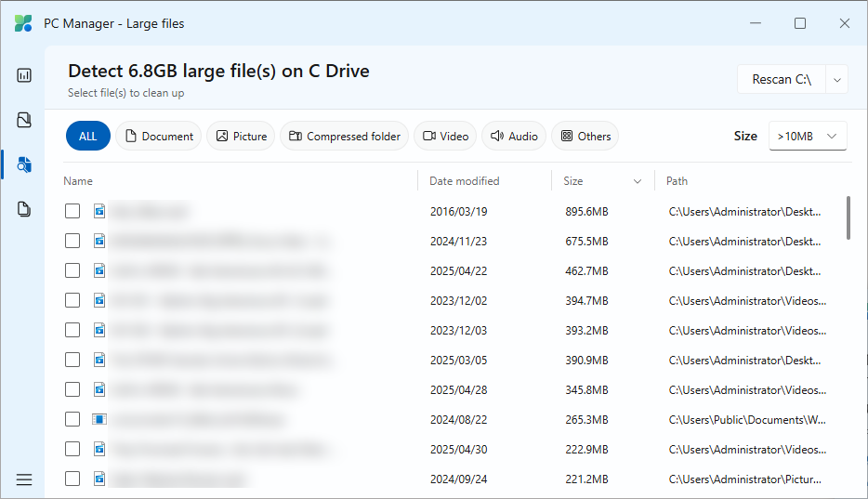Click date 2025/03/05 in the list
The image size is (868, 499).
[x=459, y=361]
